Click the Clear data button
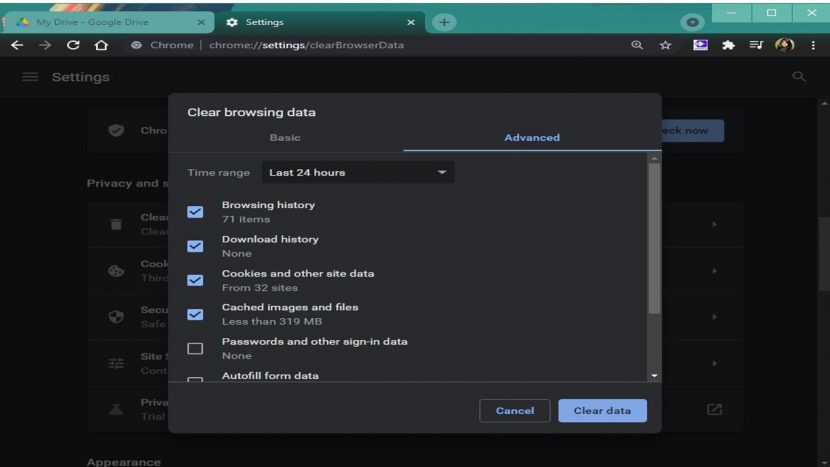 click(x=602, y=410)
